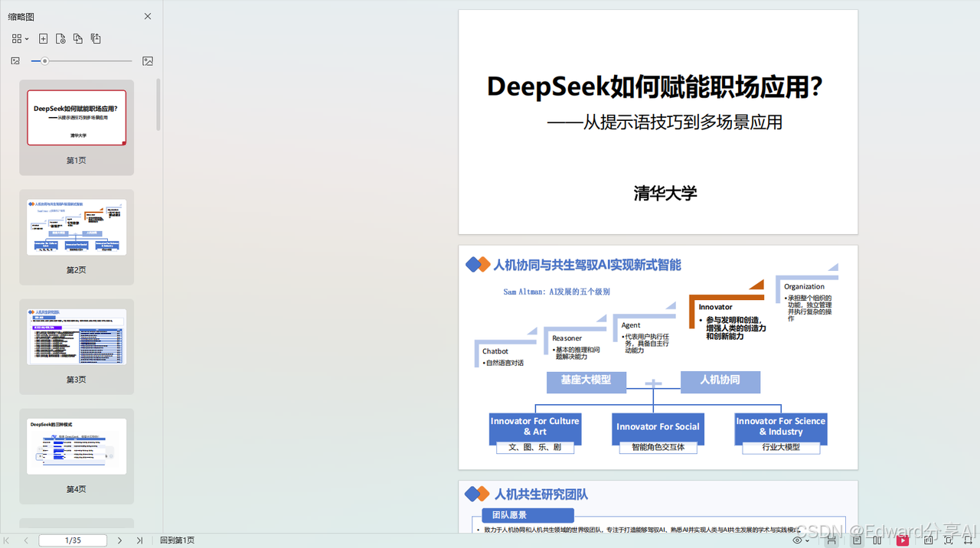Click the 1/35 page number field
The height and width of the screenshot is (548, 980).
coord(73,540)
